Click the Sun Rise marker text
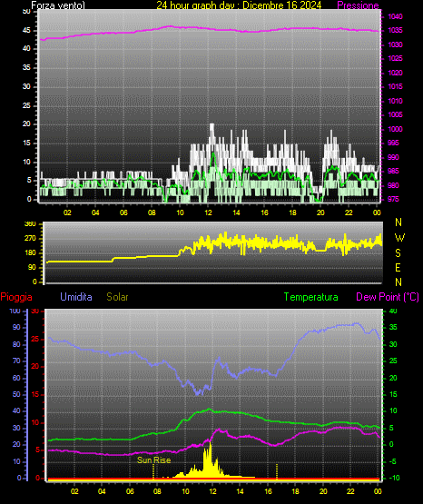The height and width of the screenshot is (504, 423). point(153,460)
